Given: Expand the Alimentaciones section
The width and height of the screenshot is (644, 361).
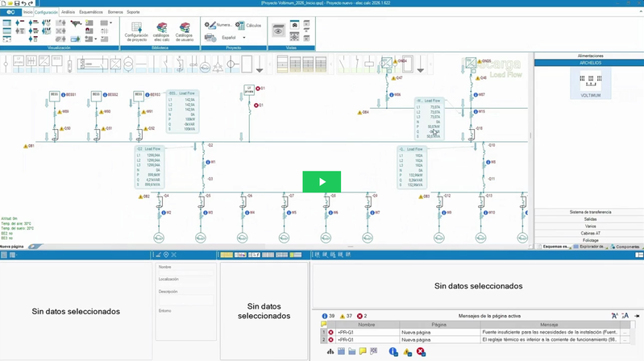Looking at the screenshot, I should (x=590, y=56).
